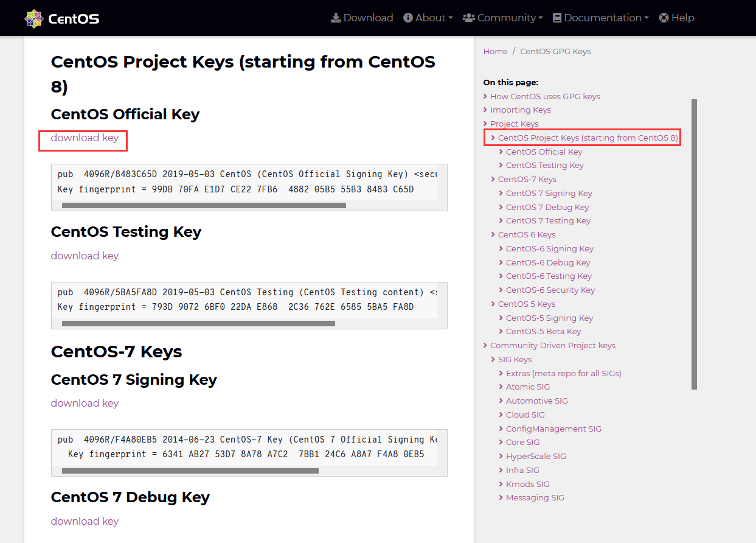Click horizontal scrollbar under Testing Key code block
This screenshot has height=543, width=756.
tap(198, 324)
